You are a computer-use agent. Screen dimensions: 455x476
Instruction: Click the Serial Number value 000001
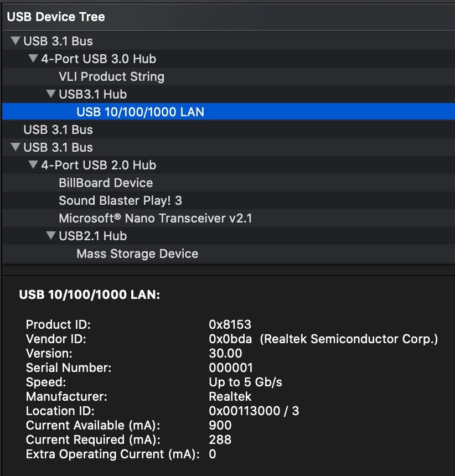pos(231,368)
